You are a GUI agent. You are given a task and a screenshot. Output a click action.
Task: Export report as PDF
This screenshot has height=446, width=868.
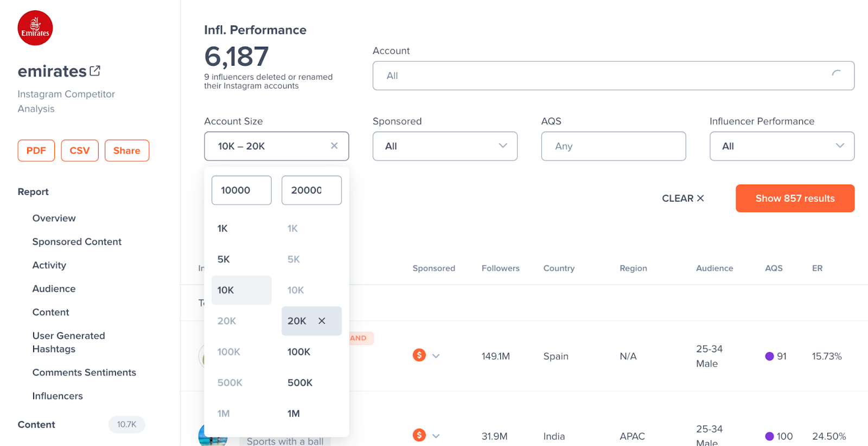(x=36, y=150)
